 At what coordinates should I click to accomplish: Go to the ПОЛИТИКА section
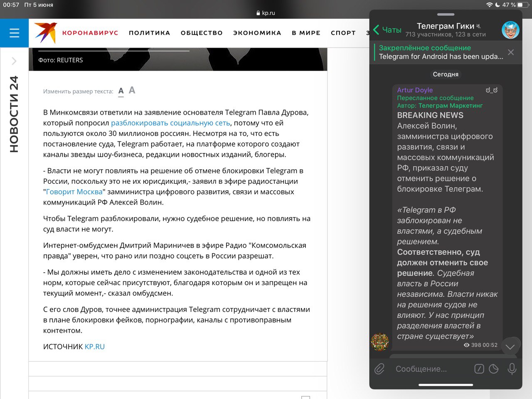(150, 33)
